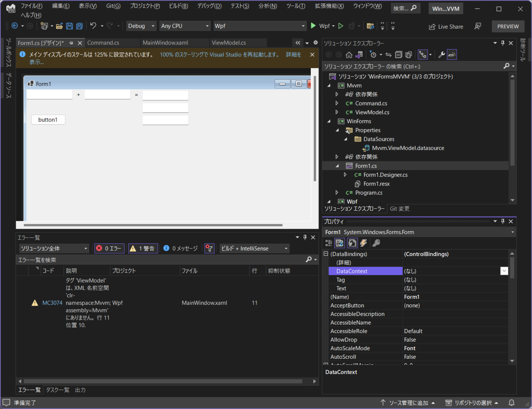Viewport: 532px width, 409px height.
Task: Click the PREVIEW button
Action: (x=508, y=26)
